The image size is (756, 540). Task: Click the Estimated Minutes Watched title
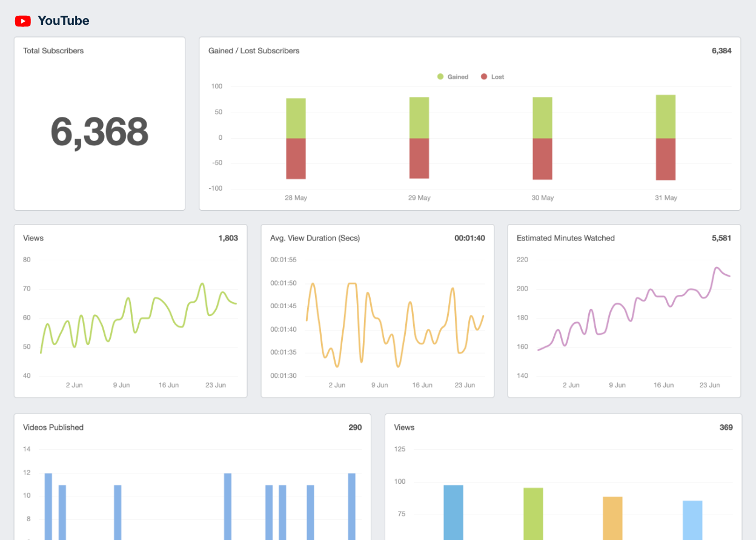(x=566, y=238)
